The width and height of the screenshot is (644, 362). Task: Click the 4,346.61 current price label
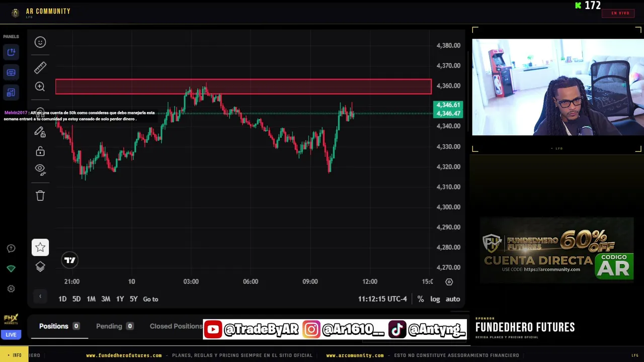coord(448,105)
